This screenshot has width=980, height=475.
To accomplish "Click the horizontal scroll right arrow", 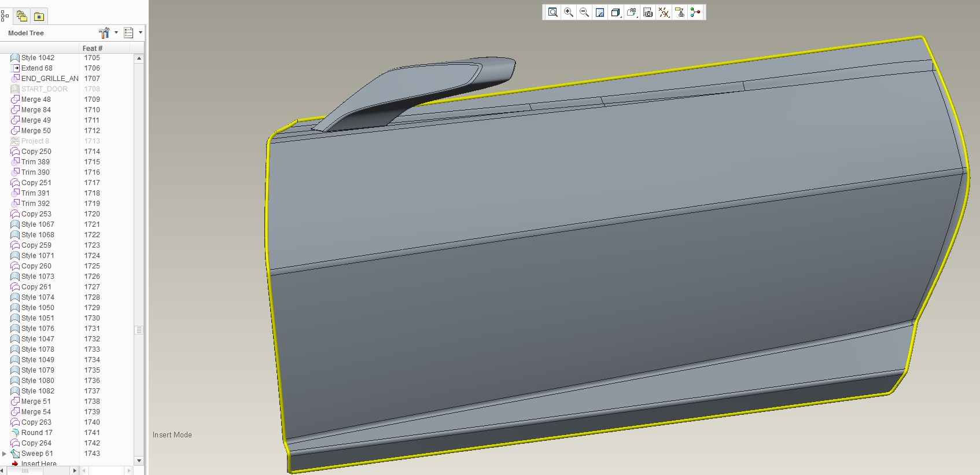I will [74, 471].
